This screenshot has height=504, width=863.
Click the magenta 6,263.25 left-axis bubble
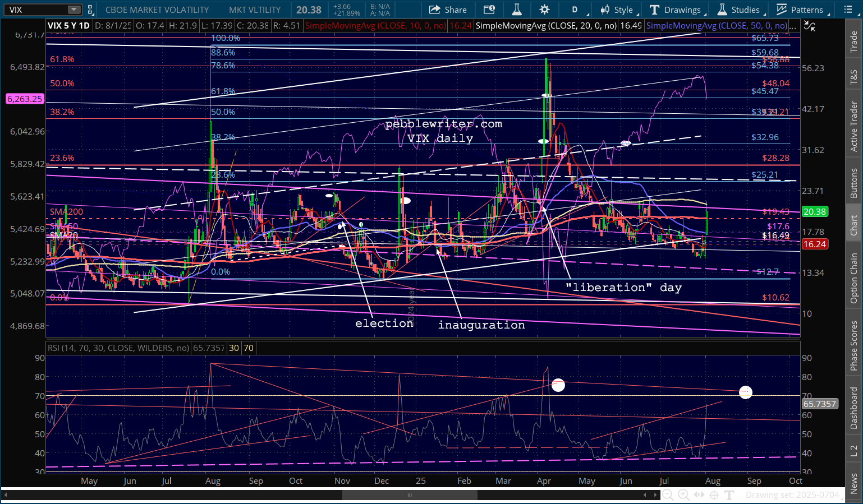25,99
